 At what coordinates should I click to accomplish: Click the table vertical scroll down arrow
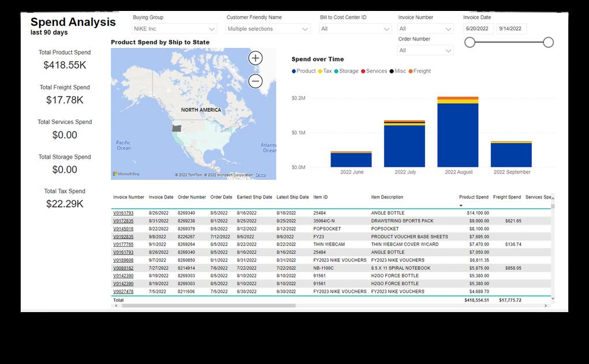click(553, 299)
